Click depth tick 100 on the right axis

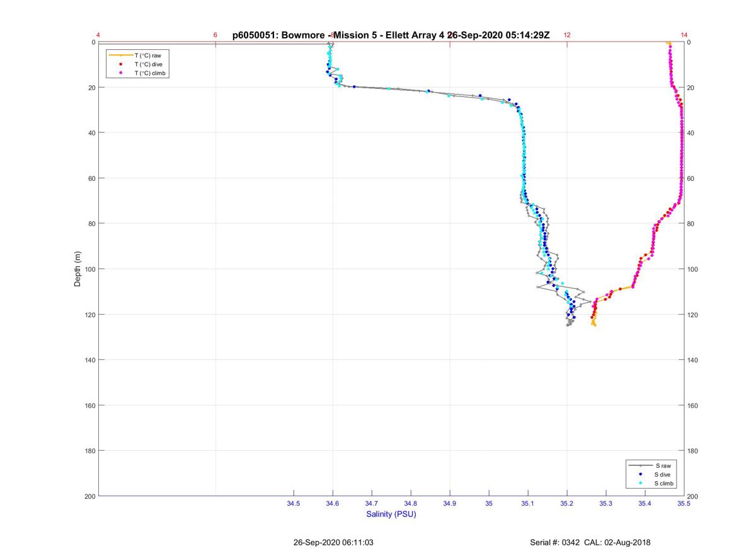(692, 269)
